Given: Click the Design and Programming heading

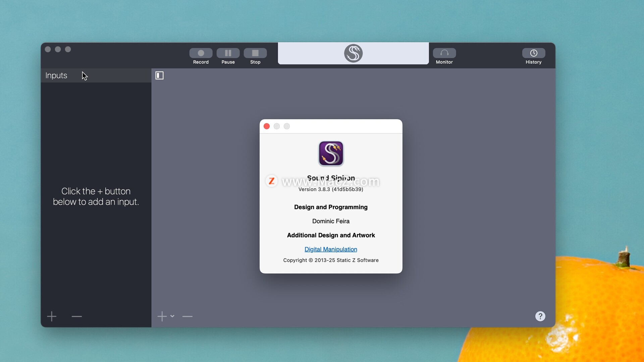Looking at the screenshot, I should tap(331, 207).
